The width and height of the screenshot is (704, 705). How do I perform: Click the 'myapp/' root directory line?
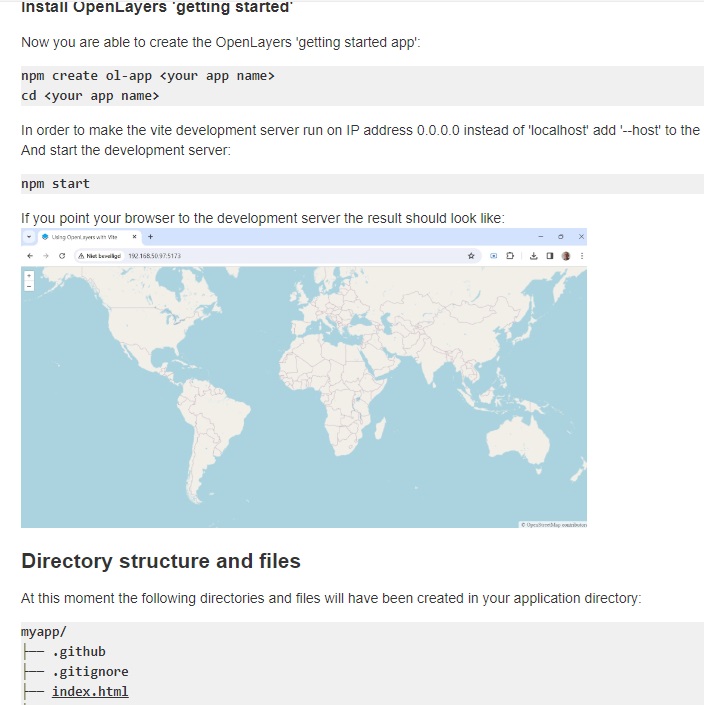pos(44,632)
